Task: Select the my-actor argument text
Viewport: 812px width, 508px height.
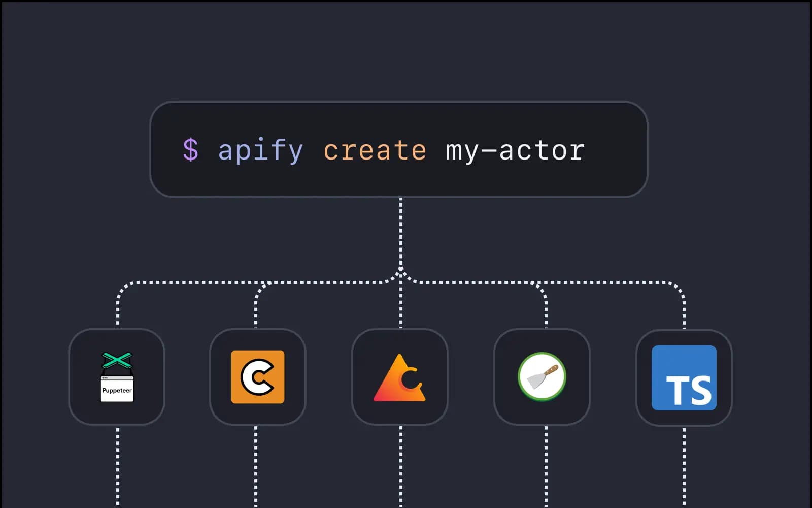Action: point(514,149)
